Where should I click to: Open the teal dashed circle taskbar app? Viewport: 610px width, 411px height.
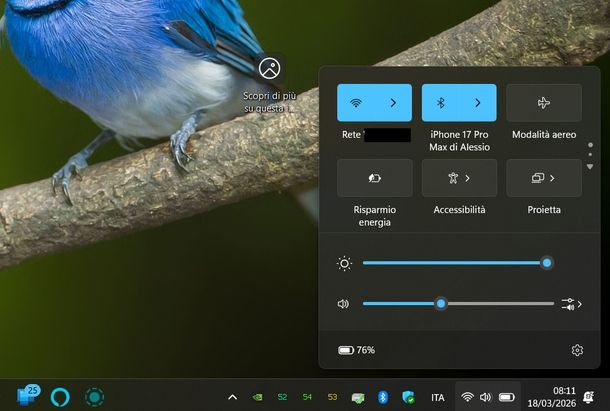[94, 397]
